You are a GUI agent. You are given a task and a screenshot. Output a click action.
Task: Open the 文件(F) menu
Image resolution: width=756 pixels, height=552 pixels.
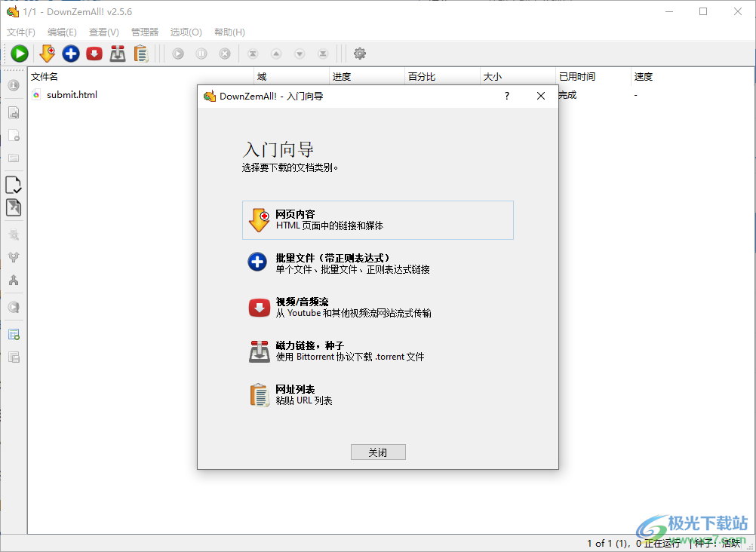(21, 32)
